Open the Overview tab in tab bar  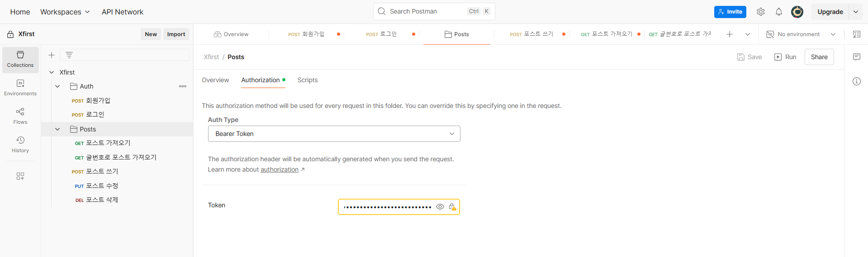point(231,34)
